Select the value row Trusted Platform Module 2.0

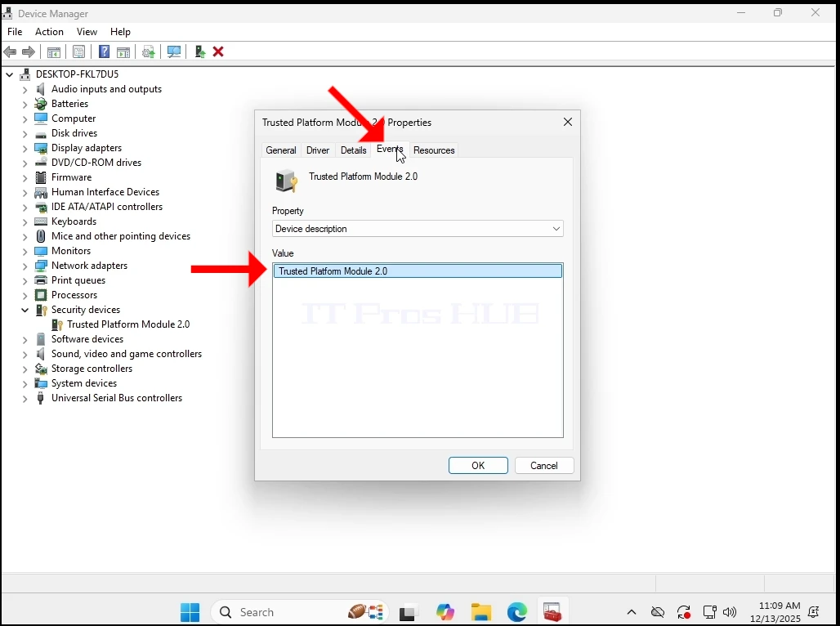tap(418, 271)
